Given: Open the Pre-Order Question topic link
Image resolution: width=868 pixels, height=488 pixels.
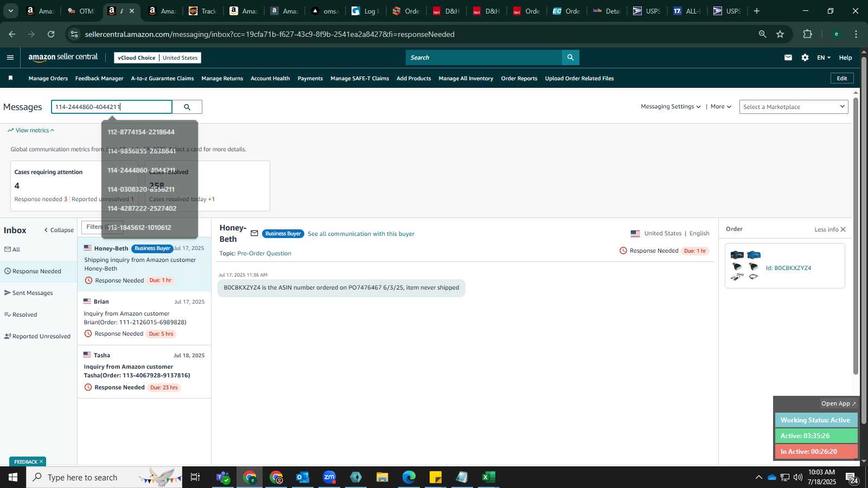Looking at the screenshot, I should [x=264, y=253].
